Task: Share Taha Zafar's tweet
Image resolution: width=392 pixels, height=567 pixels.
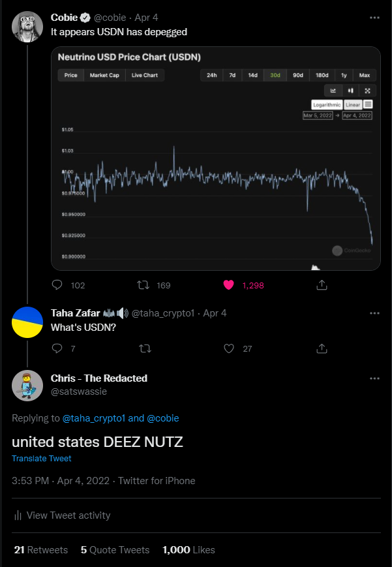Action: click(x=322, y=348)
